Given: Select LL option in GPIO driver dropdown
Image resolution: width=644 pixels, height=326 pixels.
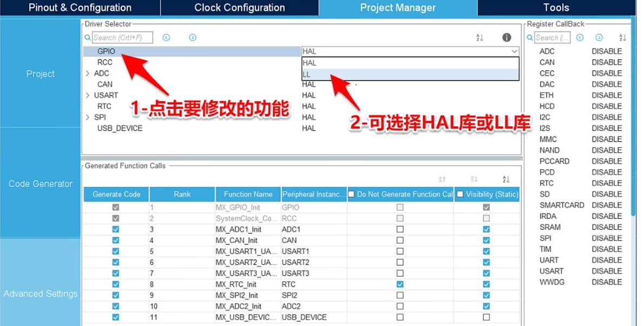Looking at the screenshot, I should coord(410,74).
